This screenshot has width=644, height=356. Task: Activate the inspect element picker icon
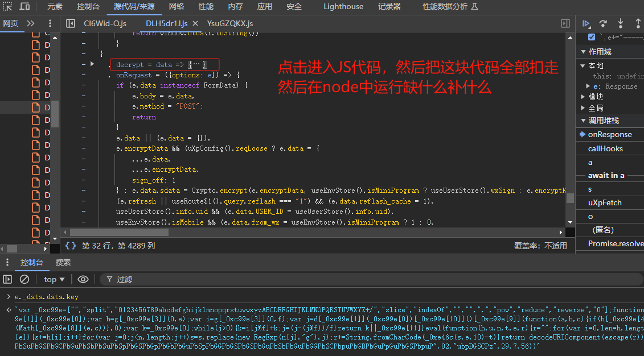pos(8,7)
